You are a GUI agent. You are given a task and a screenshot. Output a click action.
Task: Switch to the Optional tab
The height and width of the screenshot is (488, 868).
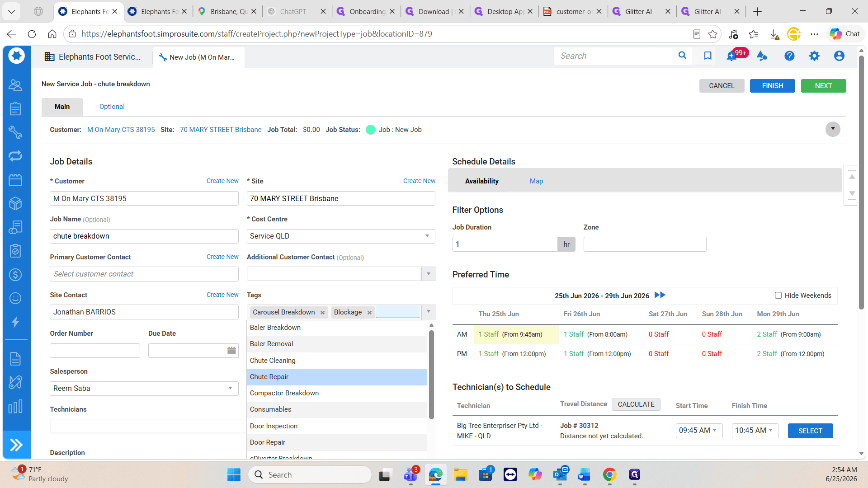[112, 107]
